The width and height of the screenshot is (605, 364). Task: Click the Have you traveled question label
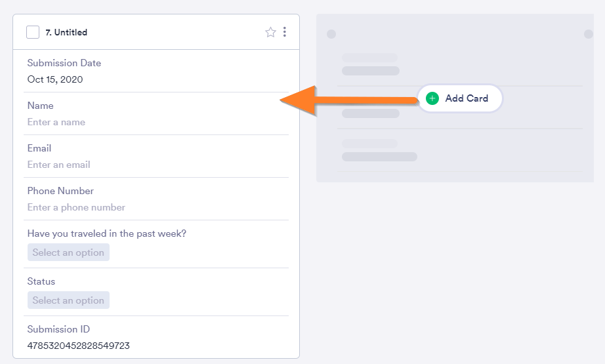(x=106, y=233)
